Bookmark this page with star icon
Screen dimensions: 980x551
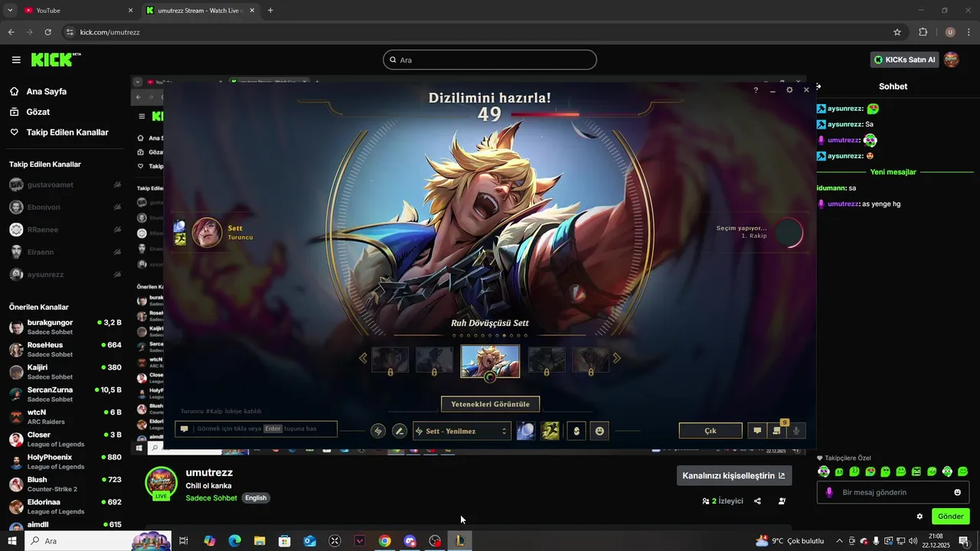[897, 32]
